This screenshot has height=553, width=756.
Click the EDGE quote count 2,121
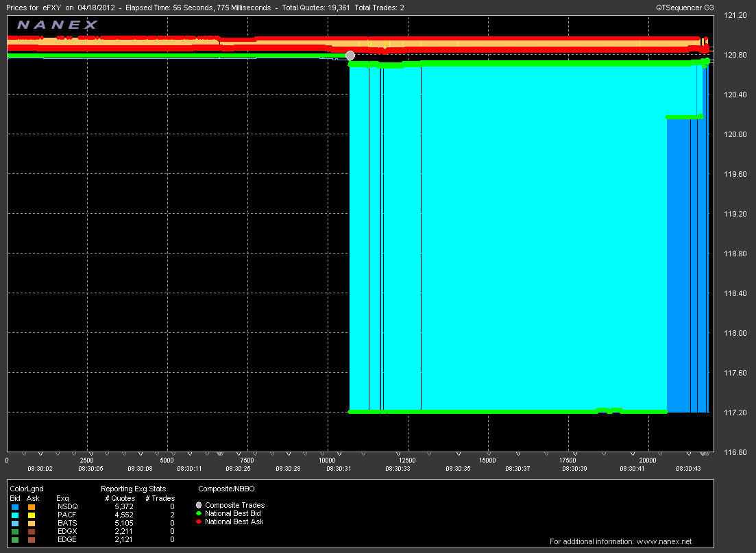[x=124, y=539]
